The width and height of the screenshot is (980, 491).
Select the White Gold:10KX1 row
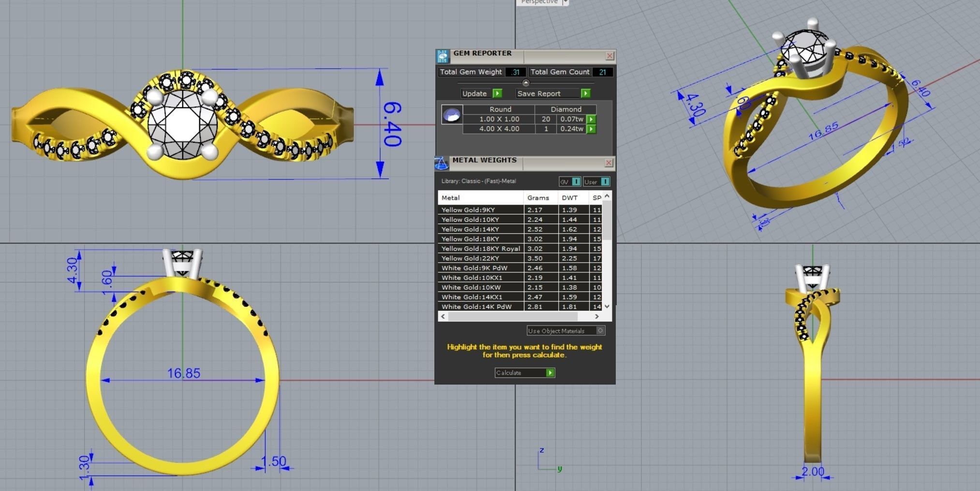(x=520, y=278)
